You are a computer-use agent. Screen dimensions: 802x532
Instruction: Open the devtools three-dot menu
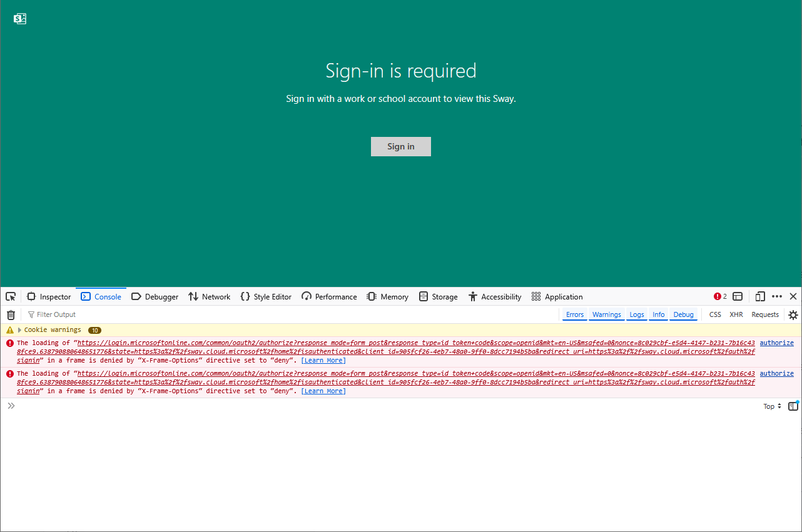777,296
